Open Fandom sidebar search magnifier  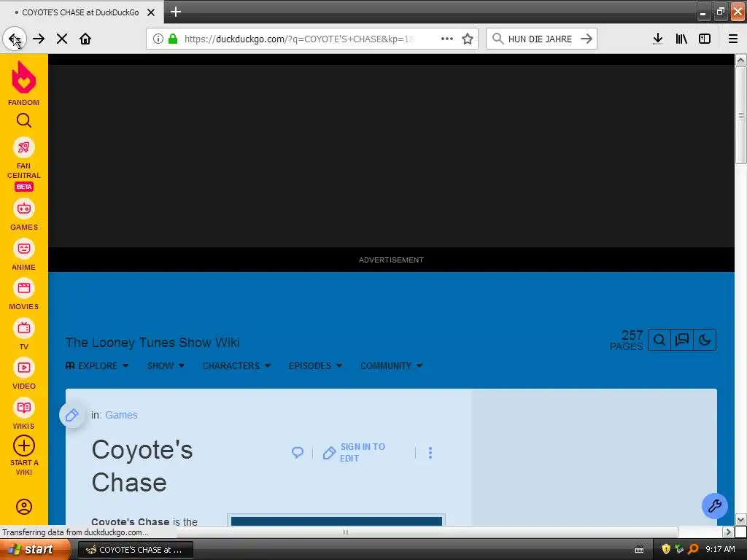click(24, 120)
